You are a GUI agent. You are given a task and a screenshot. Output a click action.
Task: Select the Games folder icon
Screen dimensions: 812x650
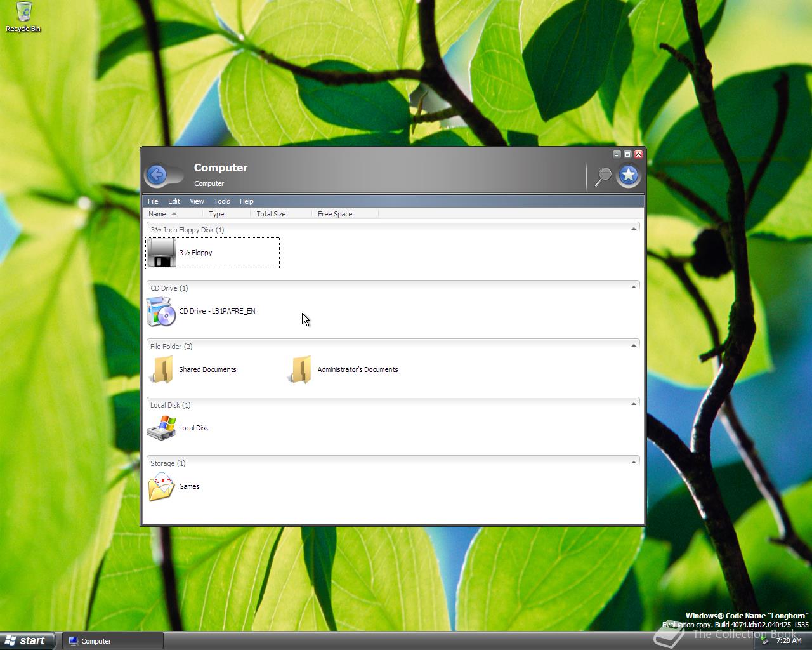pyautogui.click(x=161, y=487)
